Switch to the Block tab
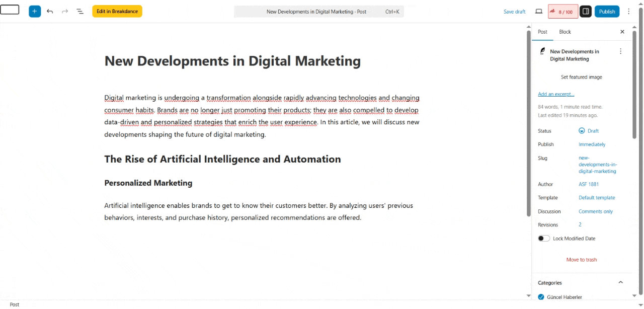The image size is (644, 309). [565, 32]
